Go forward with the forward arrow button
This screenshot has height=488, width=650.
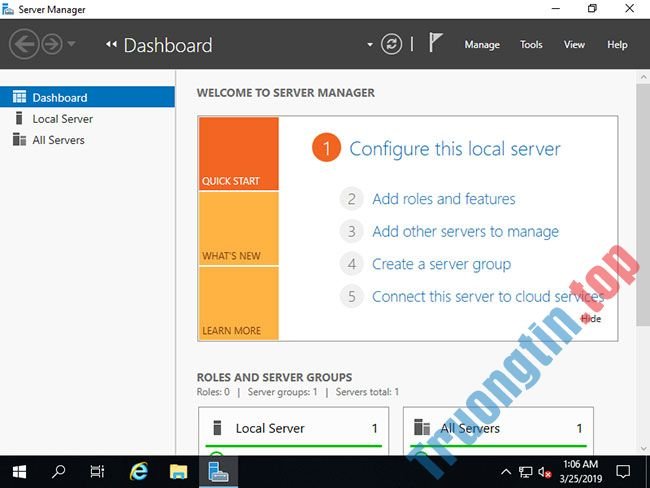tap(52, 44)
